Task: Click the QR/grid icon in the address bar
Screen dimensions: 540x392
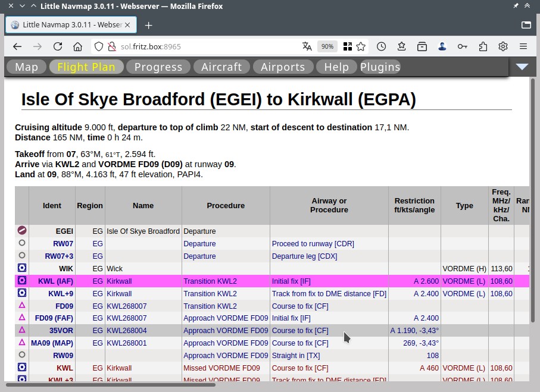Action: click(x=348, y=46)
